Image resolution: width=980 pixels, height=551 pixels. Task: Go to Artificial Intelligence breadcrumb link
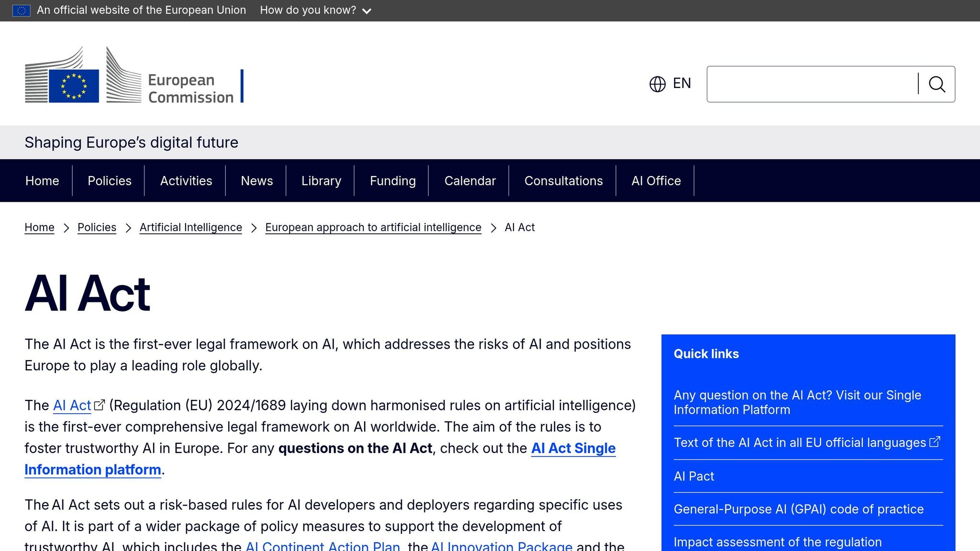pyautogui.click(x=191, y=228)
